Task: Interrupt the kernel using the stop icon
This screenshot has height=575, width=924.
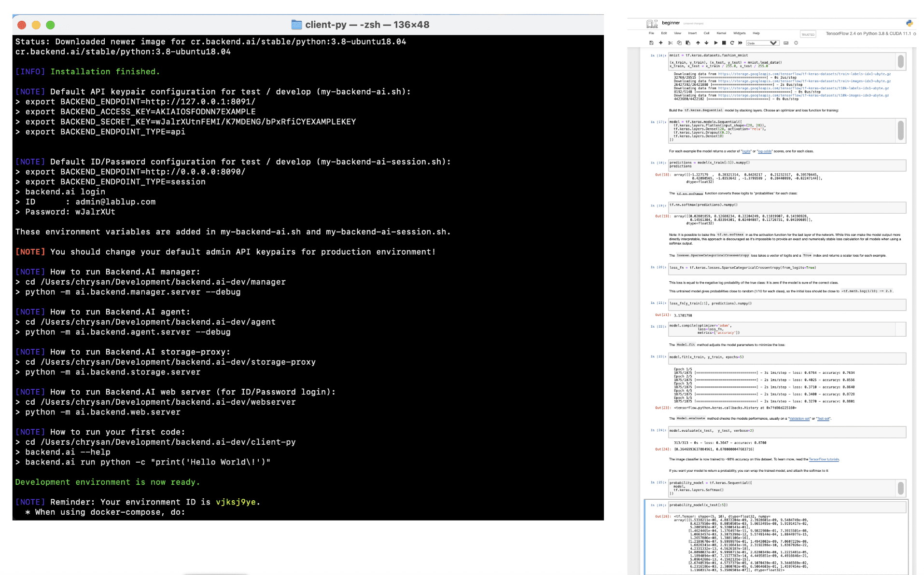Action: tap(724, 43)
